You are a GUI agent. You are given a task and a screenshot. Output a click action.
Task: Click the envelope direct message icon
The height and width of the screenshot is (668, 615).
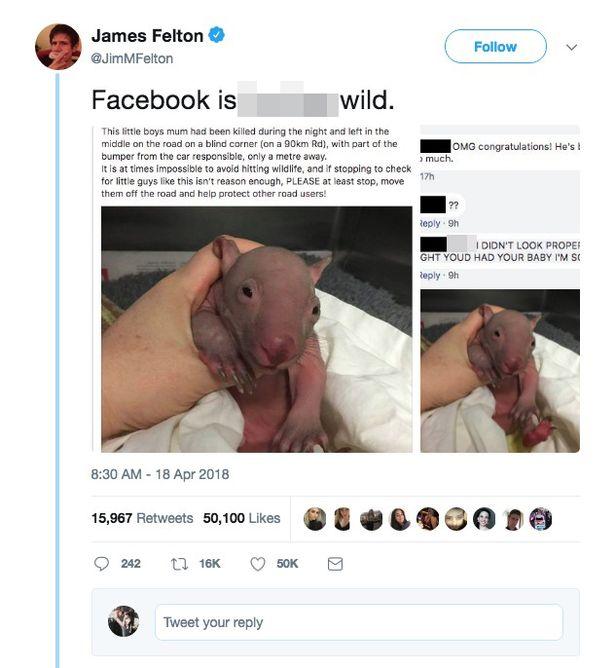[335, 564]
